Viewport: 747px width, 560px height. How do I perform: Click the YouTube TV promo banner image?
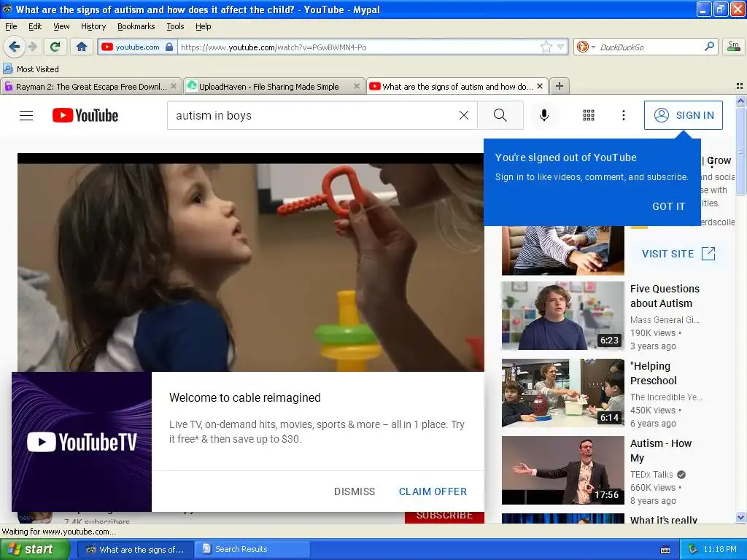82,441
